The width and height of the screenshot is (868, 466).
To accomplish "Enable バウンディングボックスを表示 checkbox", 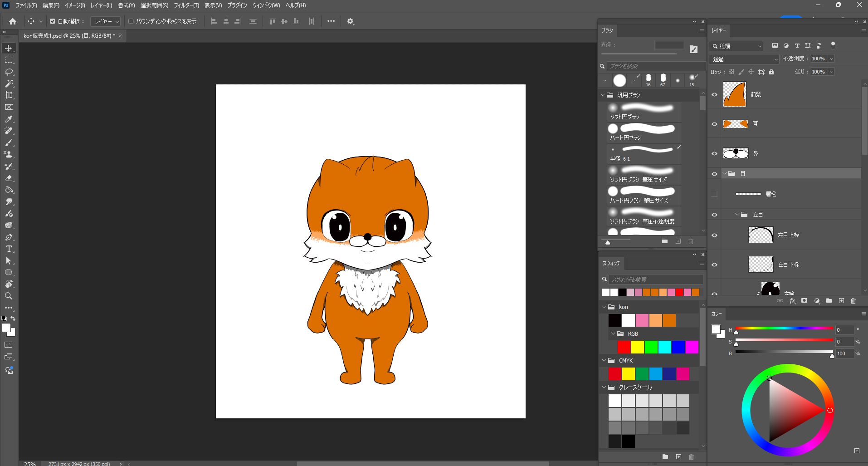I will click(131, 21).
